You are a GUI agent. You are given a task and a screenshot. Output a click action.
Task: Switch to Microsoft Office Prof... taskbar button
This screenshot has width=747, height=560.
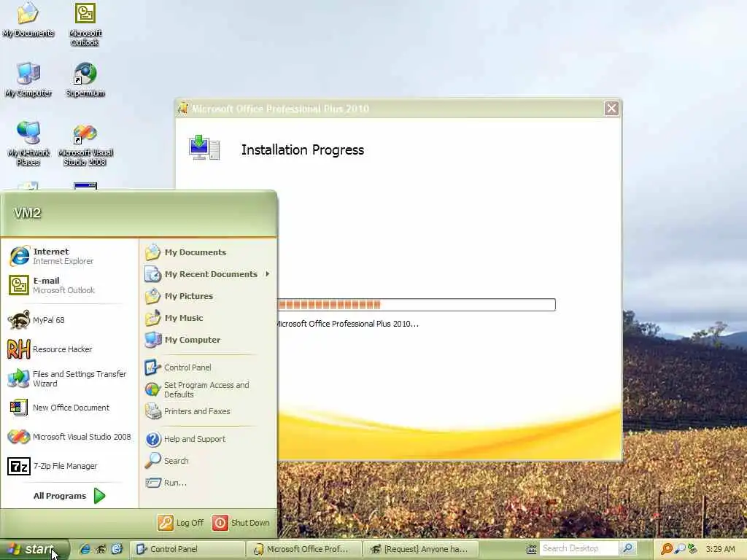[304, 549]
